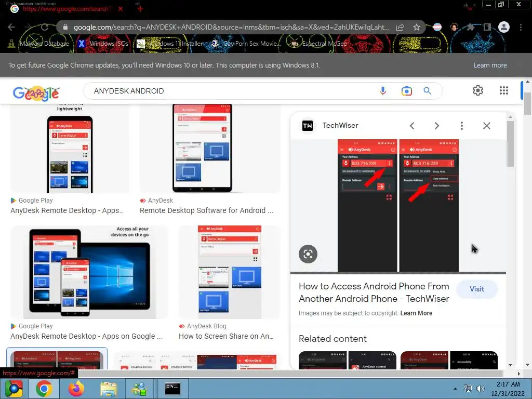Open the Google apps grid
532x399 pixels.
(504, 90)
